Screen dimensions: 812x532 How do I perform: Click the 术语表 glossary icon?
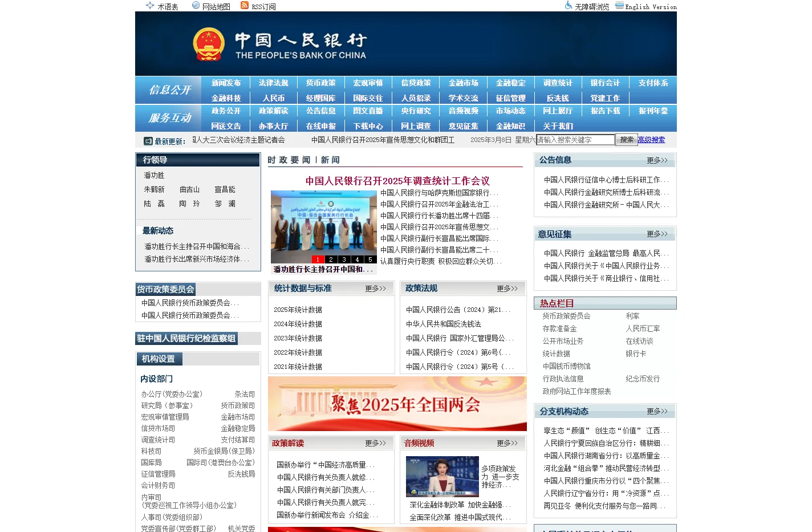tap(150, 6)
